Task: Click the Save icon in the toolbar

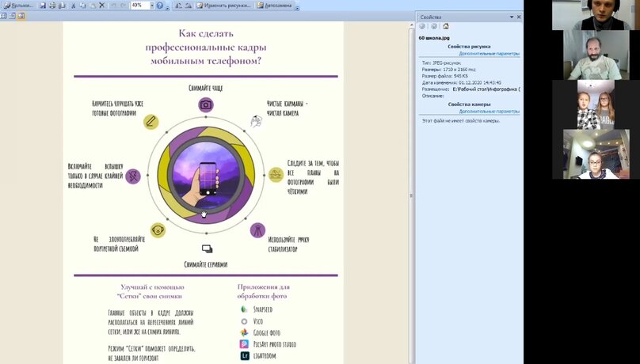Action: click(x=42, y=5)
